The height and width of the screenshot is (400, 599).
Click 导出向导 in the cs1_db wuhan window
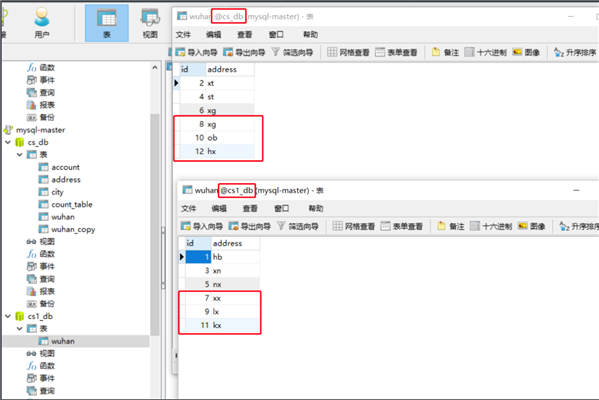249,226
